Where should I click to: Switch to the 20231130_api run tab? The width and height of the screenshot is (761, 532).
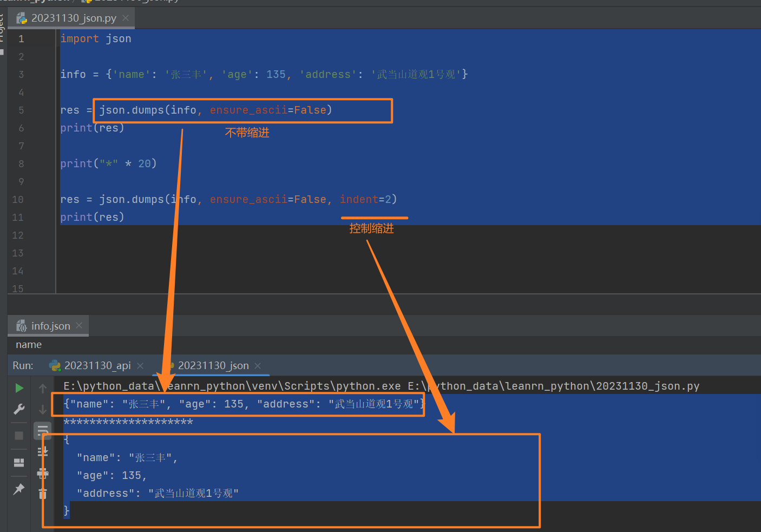tap(97, 366)
